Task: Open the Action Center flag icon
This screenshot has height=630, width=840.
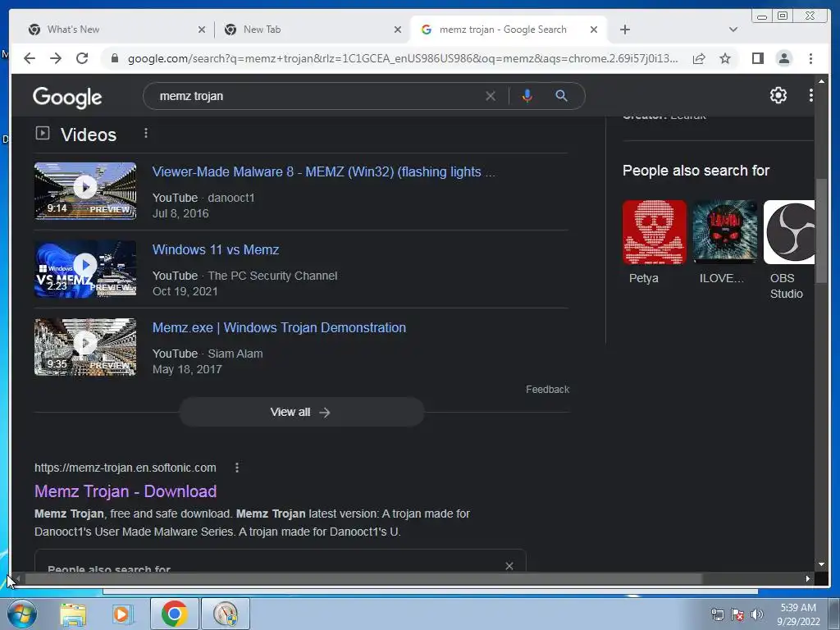Action: 737,614
